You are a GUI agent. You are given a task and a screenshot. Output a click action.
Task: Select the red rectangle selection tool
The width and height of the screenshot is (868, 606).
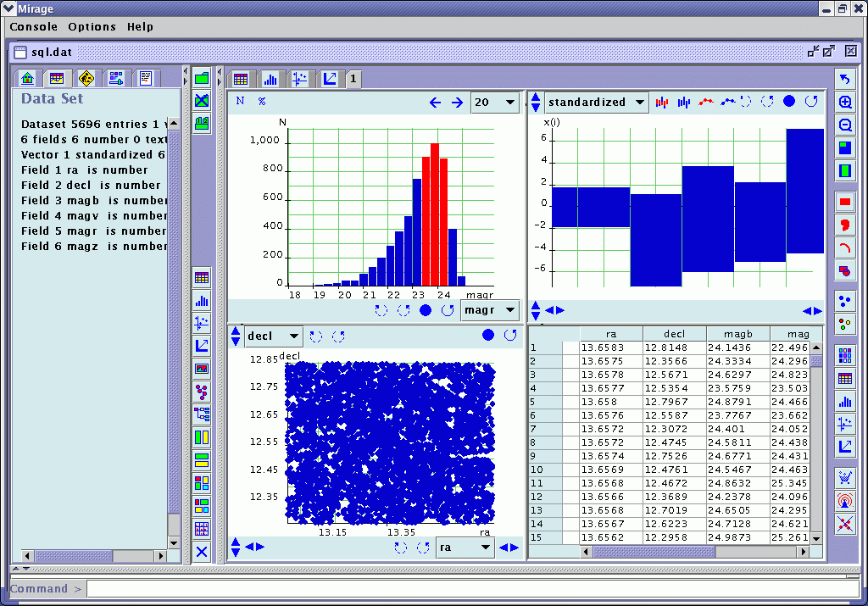coord(845,202)
